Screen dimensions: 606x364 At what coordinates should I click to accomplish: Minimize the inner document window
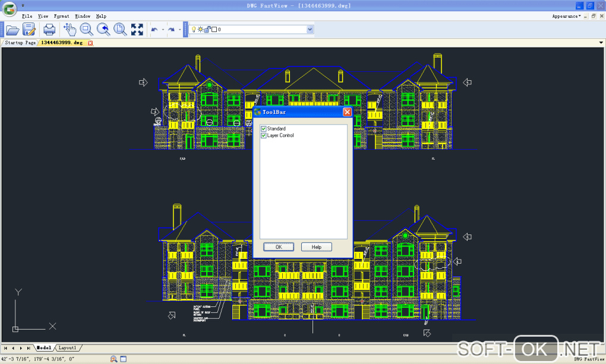[x=586, y=16]
